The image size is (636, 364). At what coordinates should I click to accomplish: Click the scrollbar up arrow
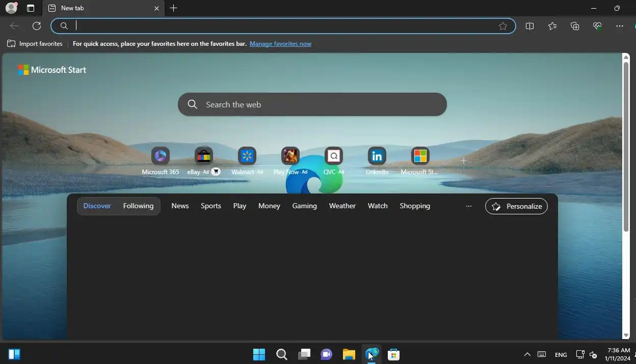coord(626,57)
